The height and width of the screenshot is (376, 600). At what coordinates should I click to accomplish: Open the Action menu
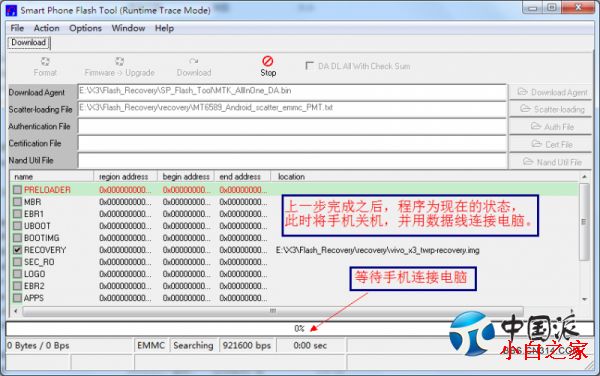pyautogui.click(x=46, y=28)
